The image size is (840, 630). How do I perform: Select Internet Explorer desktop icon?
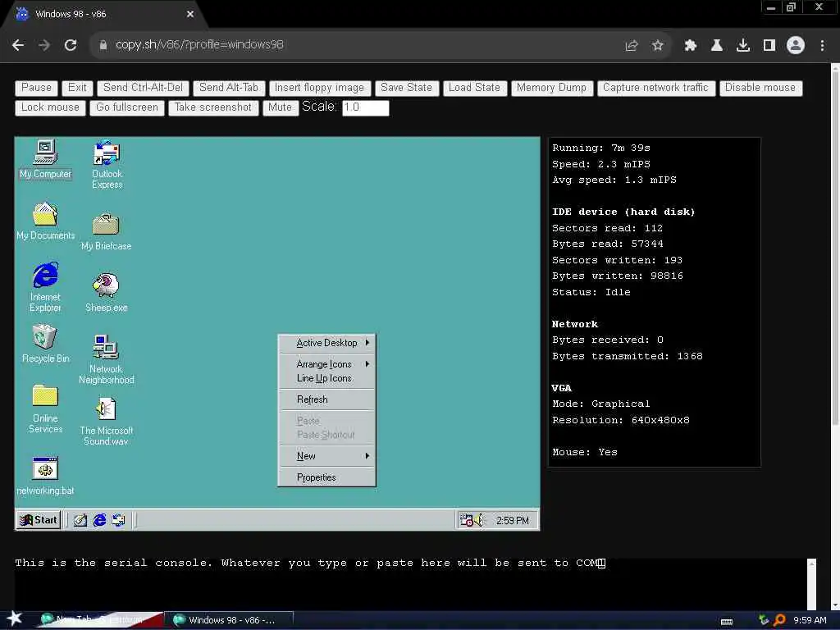46,287
